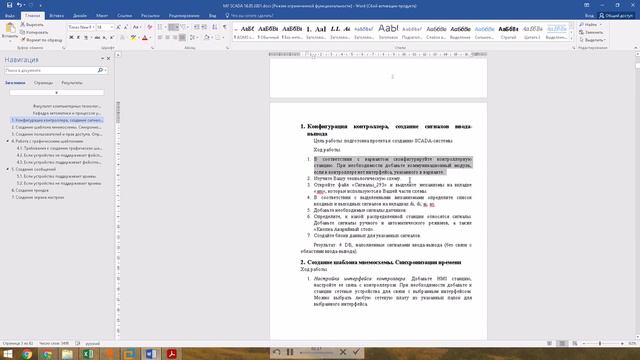Switch to the Дизайн ribbon tab
The height and width of the screenshot is (360, 640).
pyautogui.click(x=80, y=16)
